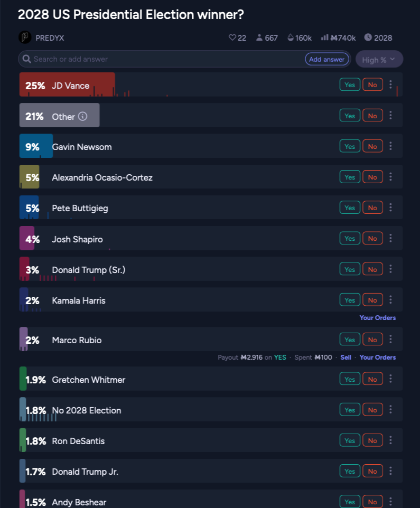Open more options for Ron DeSantis
Screen dimensions: 420x508
pyautogui.click(x=390, y=440)
